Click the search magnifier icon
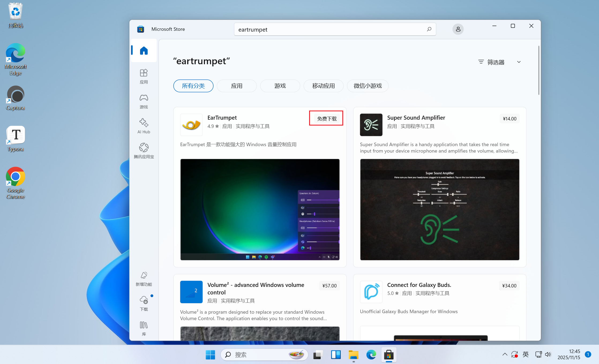Screen dimensions: 599x364 click(429, 29)
